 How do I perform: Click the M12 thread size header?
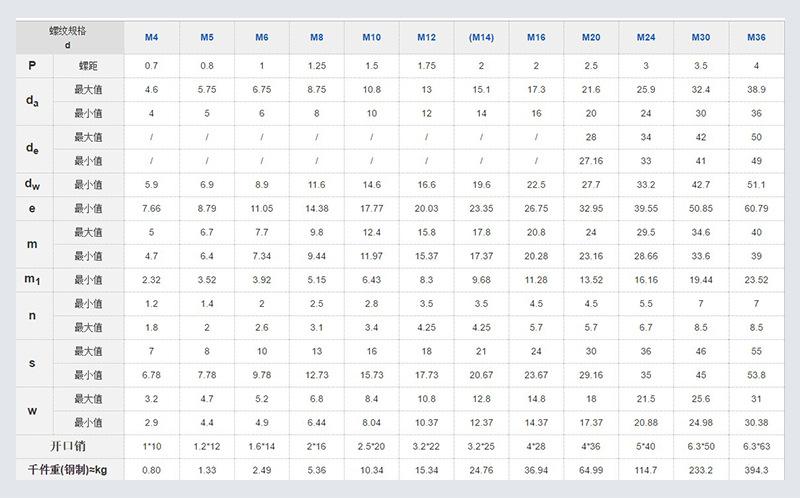(426, 37)
